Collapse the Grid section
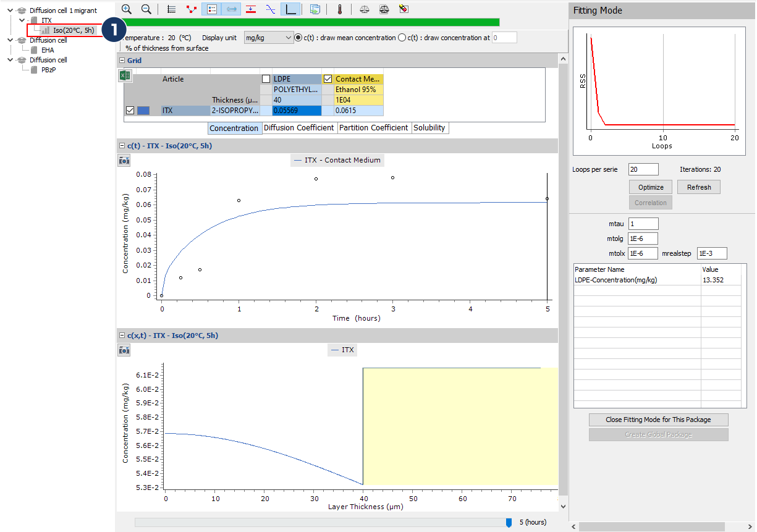757x532 pixels. pyautogui.click(x=122, y=61)
